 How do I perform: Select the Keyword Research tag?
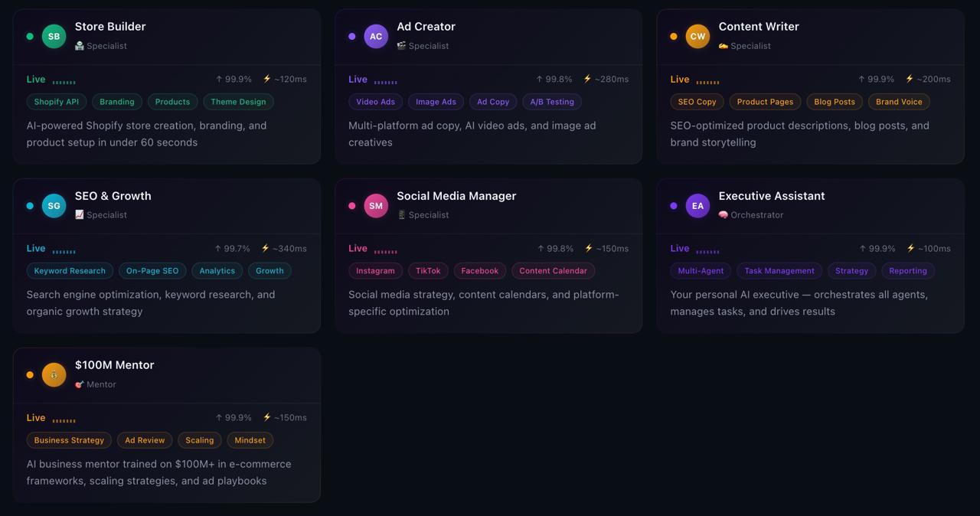70,271
